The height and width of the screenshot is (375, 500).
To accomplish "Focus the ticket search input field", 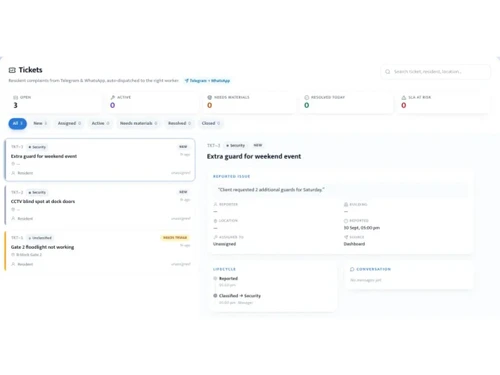I will click(x=435, y=72).
